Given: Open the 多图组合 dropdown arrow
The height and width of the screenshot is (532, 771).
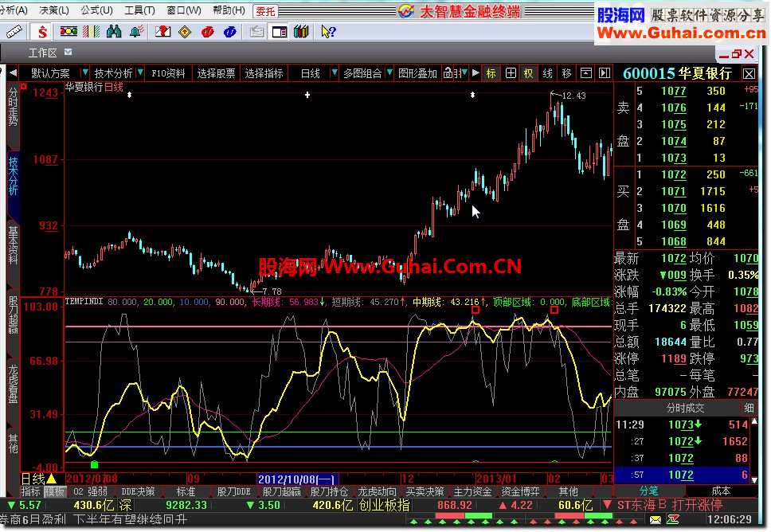Looking at the screenshot, I should coord(389,72).
